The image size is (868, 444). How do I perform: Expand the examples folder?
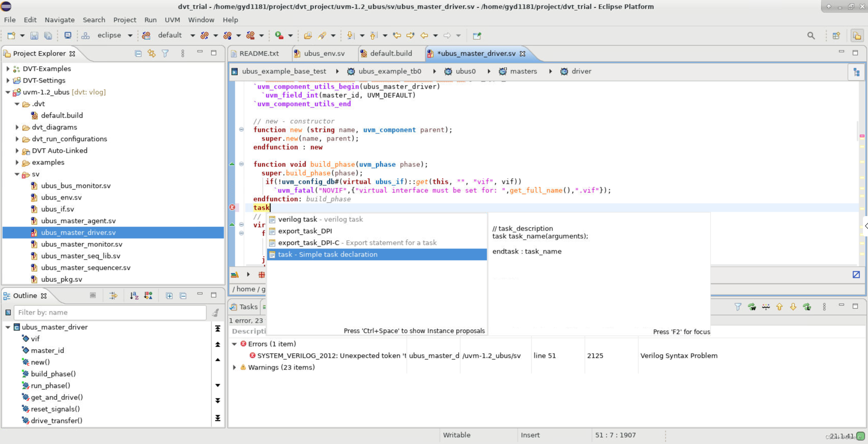(17, 162)
